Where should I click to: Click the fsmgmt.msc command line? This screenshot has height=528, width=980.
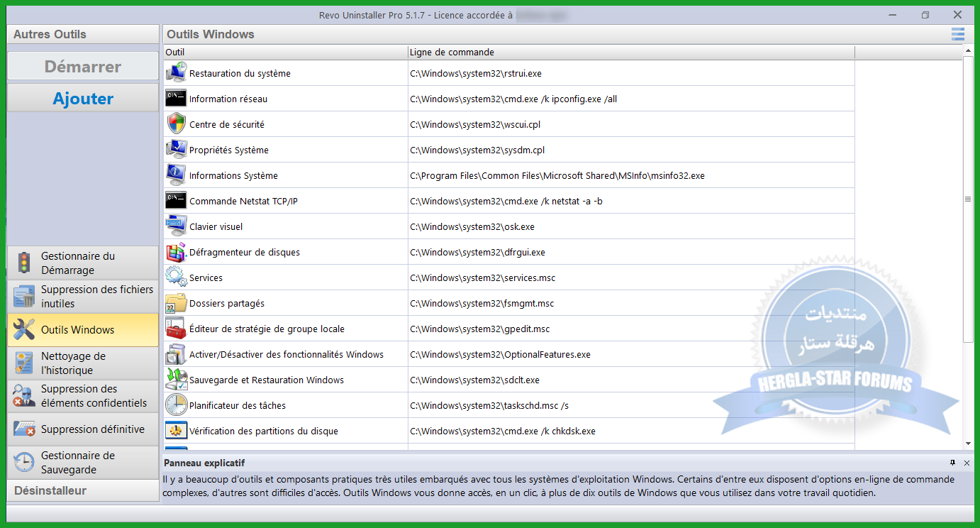481,304
